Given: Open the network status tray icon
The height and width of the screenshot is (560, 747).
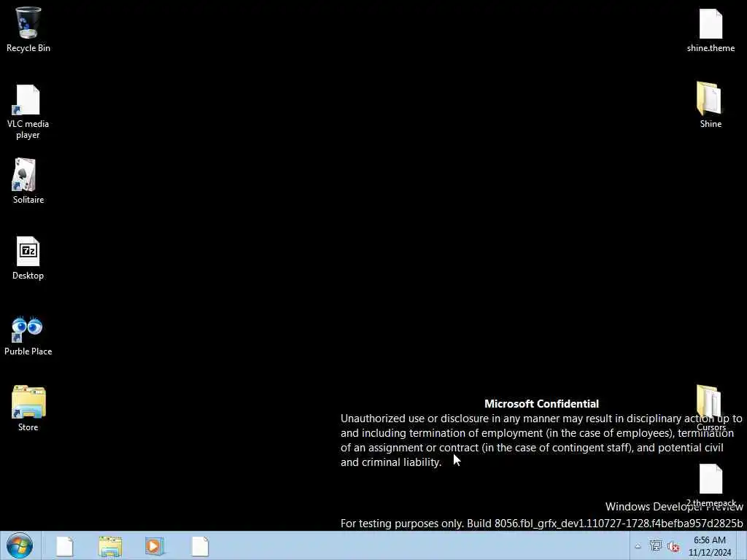Looking at the screenshot, I should click(656, 546).
